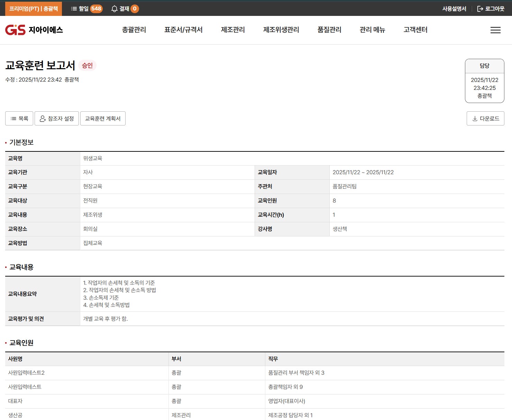Open the 고객센터 menu
This screenshot has height=420, width=512.
[x=415, y=30]
